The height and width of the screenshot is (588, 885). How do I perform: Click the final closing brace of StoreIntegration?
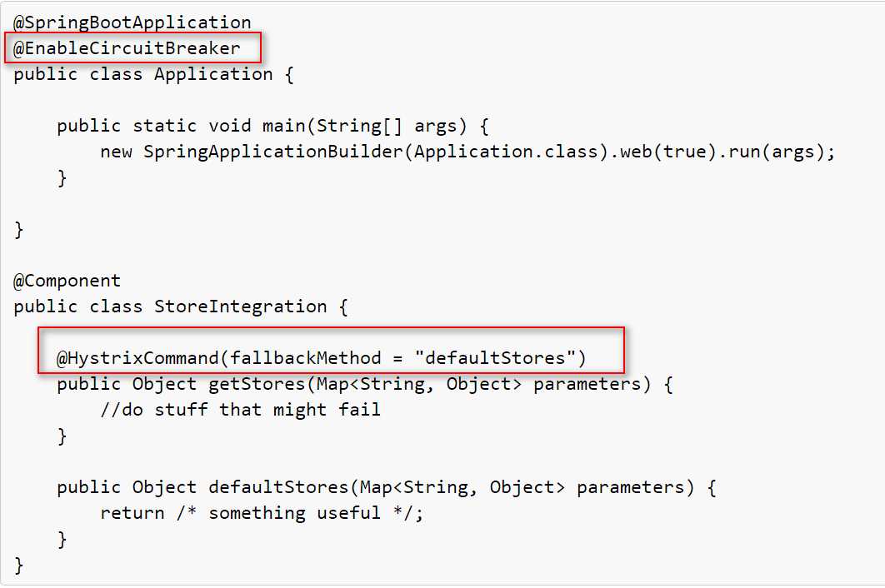coord(19,566)
